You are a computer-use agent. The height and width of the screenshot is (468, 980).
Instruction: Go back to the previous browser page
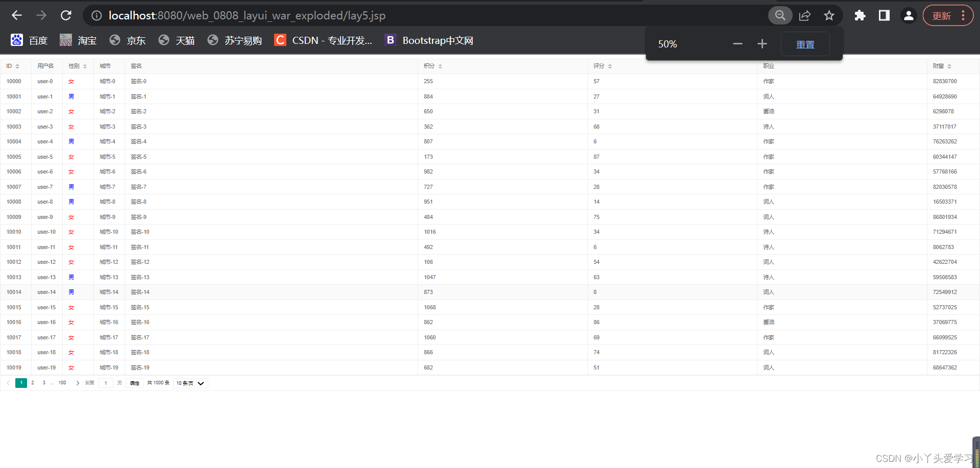pos(17,15)
